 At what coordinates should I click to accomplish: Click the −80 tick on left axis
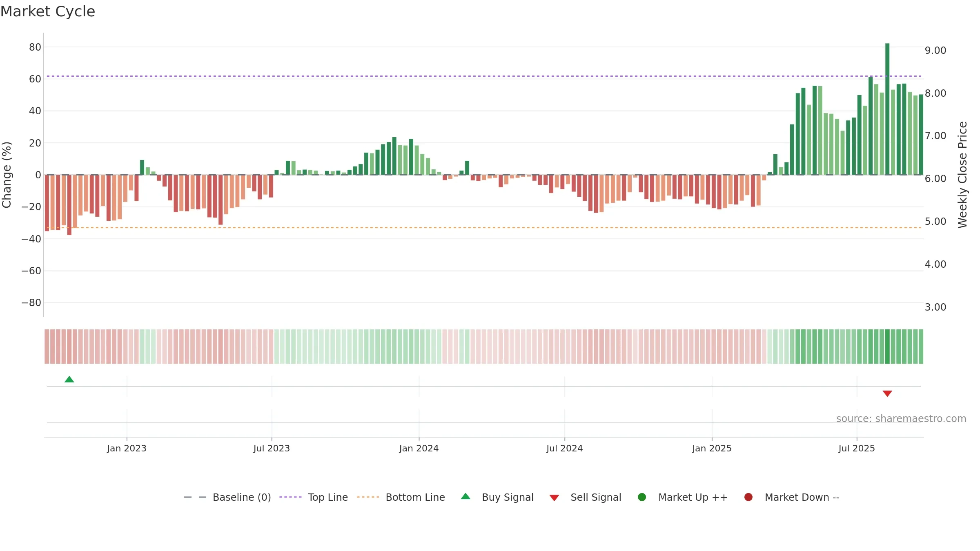(31, 303)
